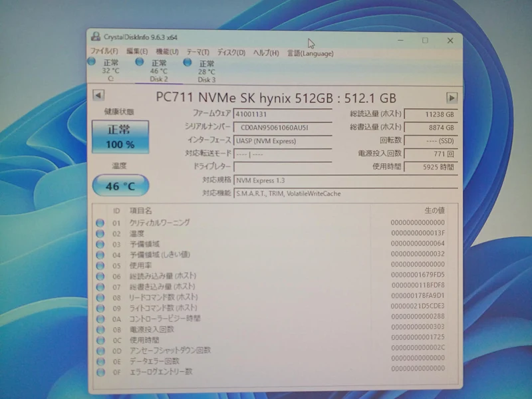Click the NVM Express 1.3 standard field

coord(345,180)
